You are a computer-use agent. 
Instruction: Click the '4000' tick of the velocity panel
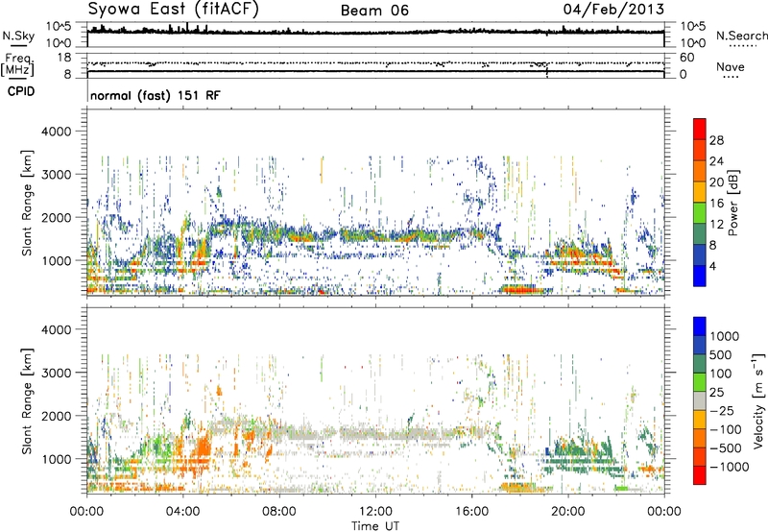(x=57, y=329)
